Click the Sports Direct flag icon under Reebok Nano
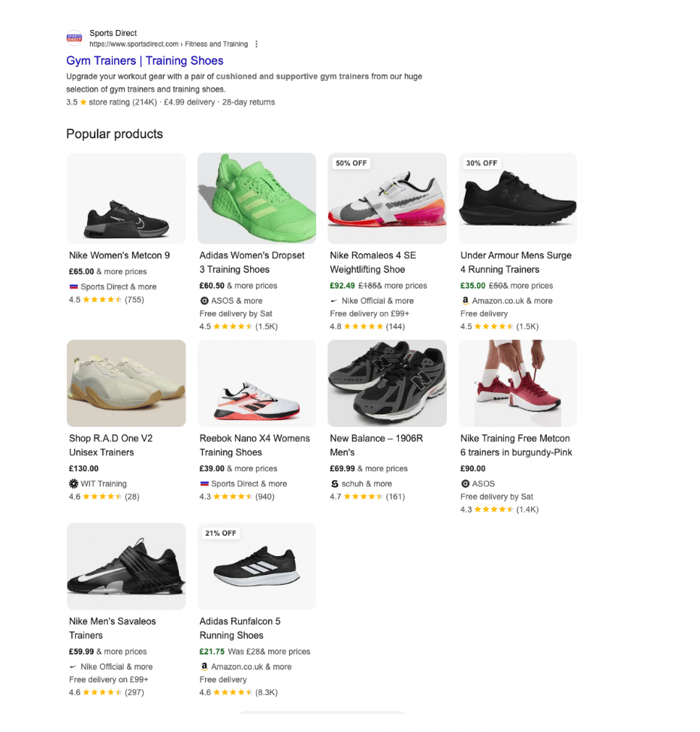The height and width of the screenshot is (732, 700). [204, 484]
